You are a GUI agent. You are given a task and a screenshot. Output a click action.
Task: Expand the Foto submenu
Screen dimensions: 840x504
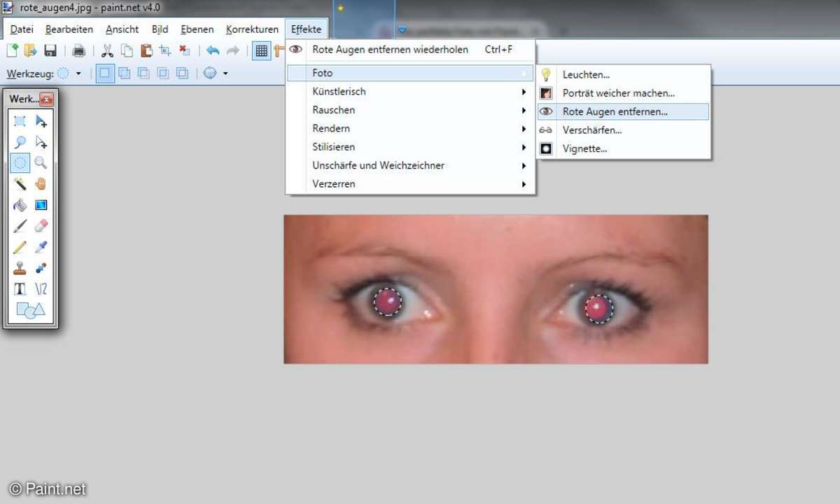click(410, 73)
